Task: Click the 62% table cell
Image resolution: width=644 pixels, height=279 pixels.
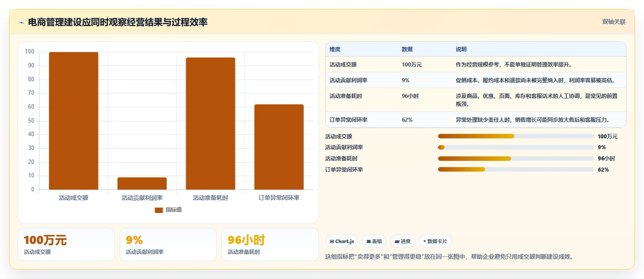Action: (407, 120)
